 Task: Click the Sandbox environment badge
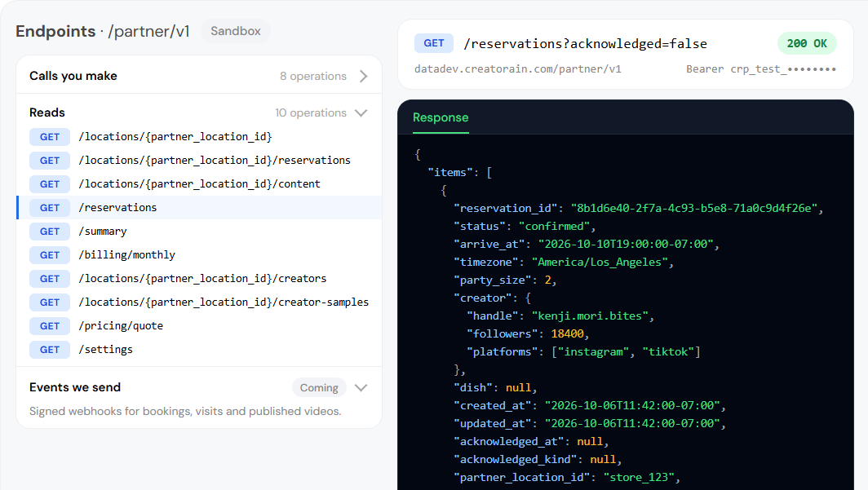point(235,31)
